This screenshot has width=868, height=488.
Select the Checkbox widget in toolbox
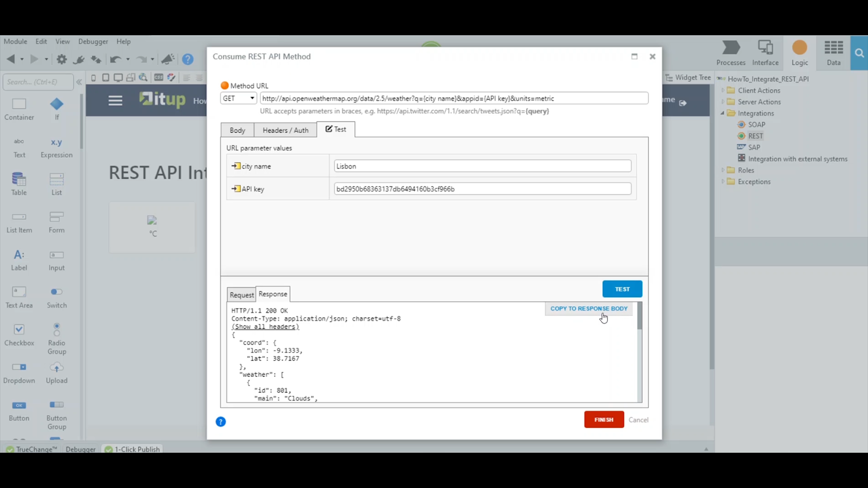point(19,335)
